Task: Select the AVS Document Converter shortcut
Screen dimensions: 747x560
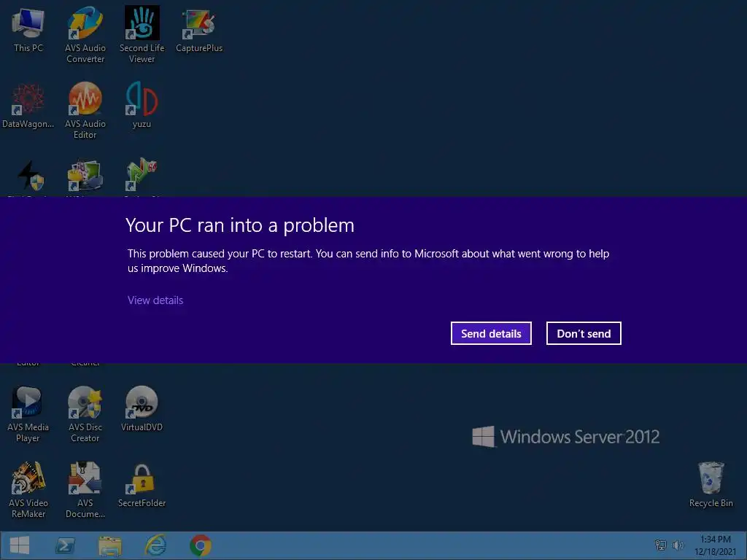Action: click(85, 490)
